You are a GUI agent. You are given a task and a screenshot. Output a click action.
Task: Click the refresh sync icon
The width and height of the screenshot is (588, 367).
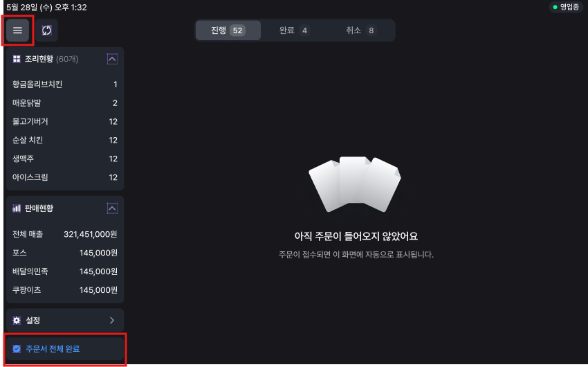[47, 30]
